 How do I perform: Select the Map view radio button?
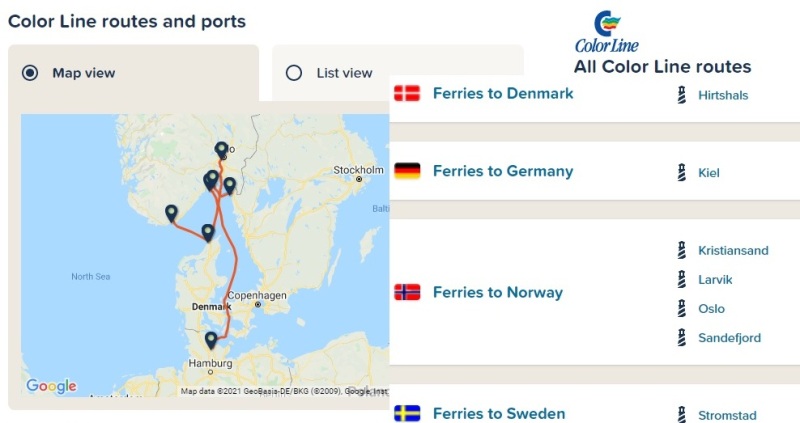[x=30, y=73]
